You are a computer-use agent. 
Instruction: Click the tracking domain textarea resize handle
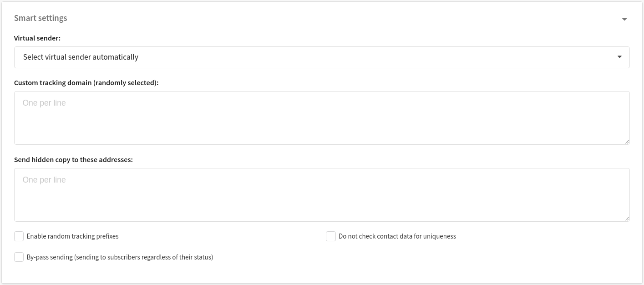pyautogui.click(x=627, y=142)
